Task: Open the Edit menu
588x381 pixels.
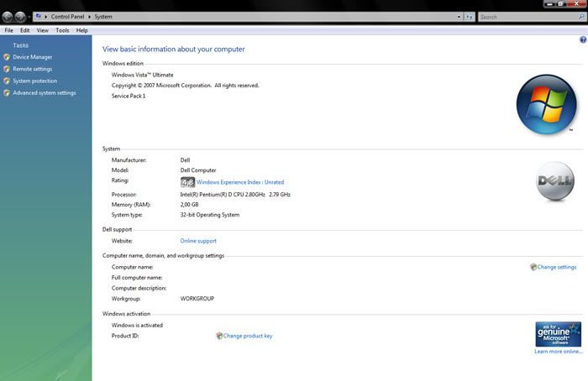Action: tap(24, 30)
